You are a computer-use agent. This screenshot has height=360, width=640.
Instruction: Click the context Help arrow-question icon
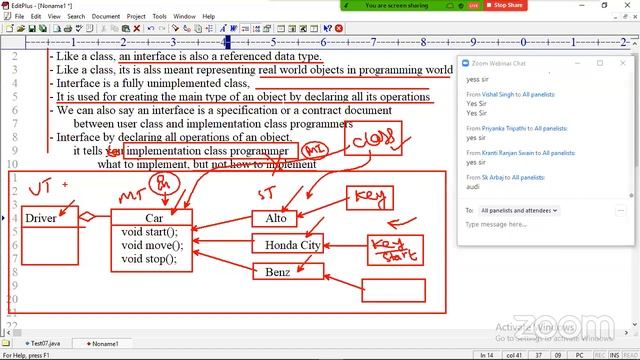point(327,29)
